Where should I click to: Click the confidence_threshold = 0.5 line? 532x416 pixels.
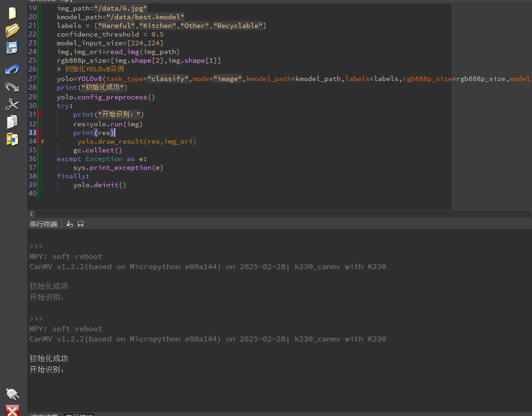[110, 34]
